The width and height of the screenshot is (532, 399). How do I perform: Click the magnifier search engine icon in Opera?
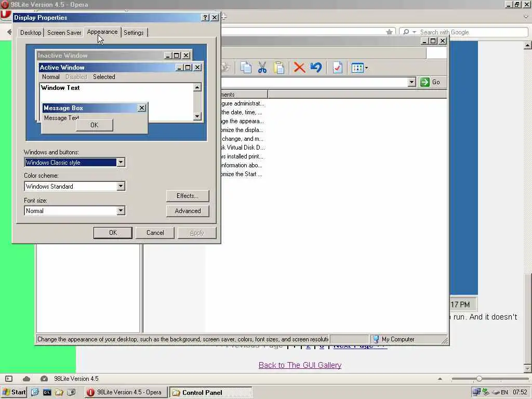coord(406,32)
